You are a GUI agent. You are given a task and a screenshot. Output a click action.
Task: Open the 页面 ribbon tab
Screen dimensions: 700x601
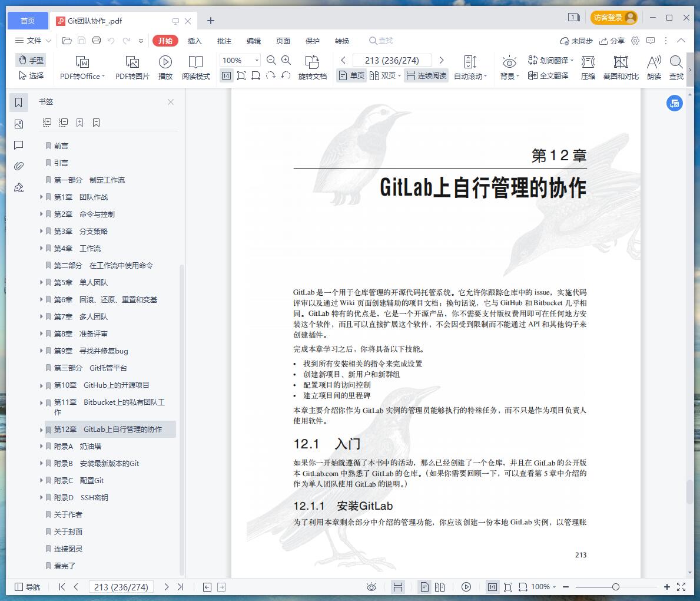pyautogui.click(x=283, y=41)
